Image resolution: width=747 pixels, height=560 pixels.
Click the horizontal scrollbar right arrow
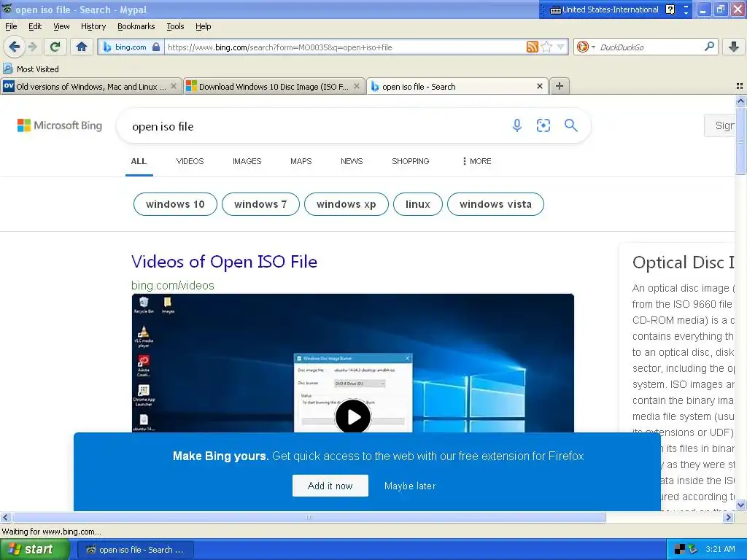pos(729,517)
